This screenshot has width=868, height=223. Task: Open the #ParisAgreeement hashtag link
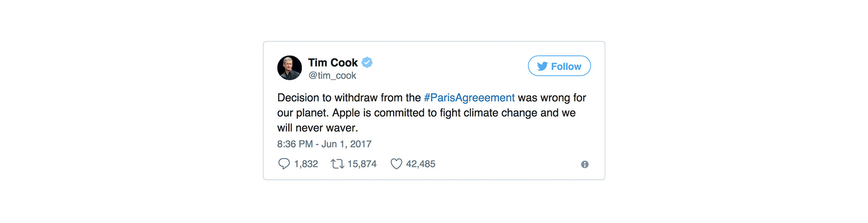click(469, 98)
